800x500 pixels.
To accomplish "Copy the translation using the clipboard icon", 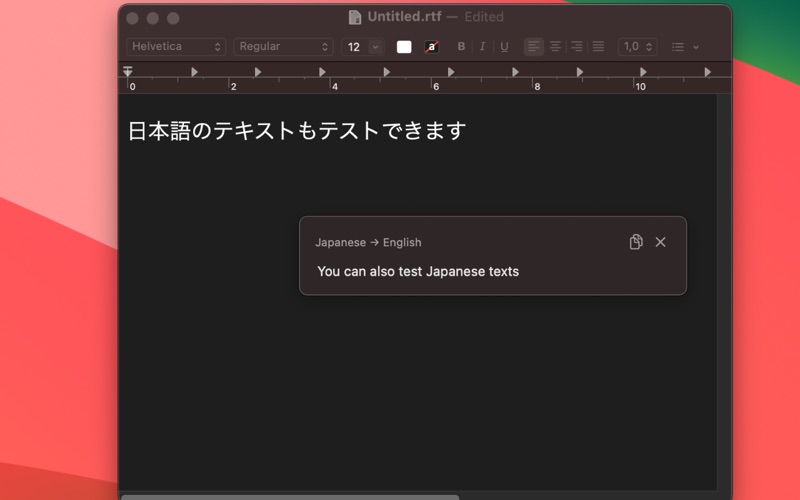I will [x=636, y=242].
